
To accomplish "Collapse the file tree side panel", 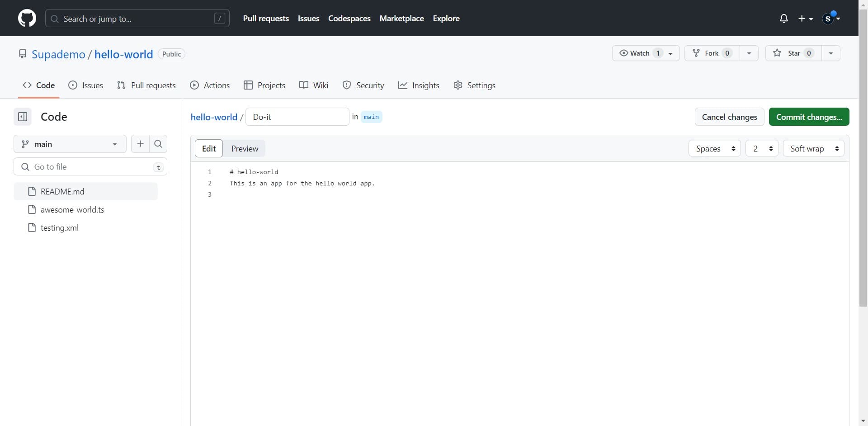I will (x=23, y=117).
